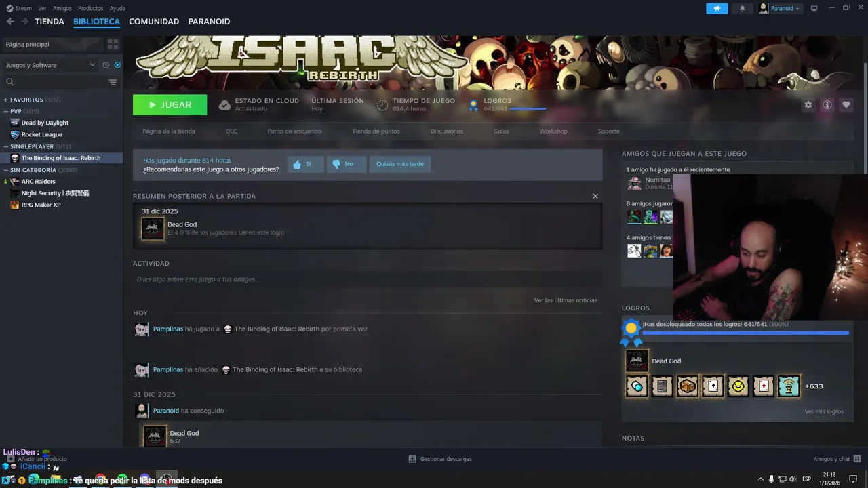Viewport: 868px width, 488px height.
Task: Select ARC Raiders in library list
Action: click(x=38, y=182)
